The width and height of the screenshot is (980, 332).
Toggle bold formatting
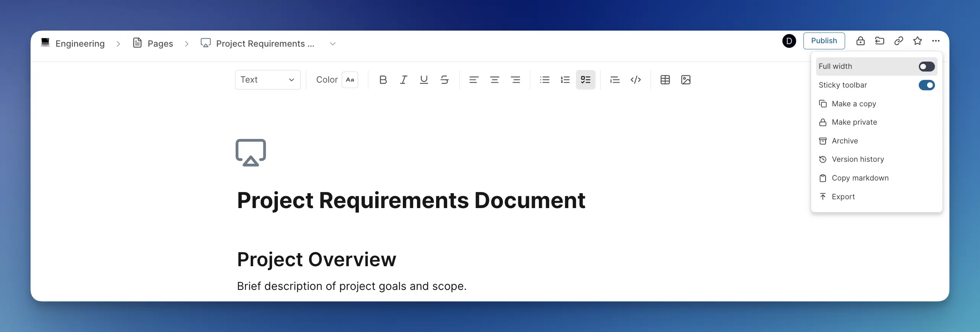383,80
